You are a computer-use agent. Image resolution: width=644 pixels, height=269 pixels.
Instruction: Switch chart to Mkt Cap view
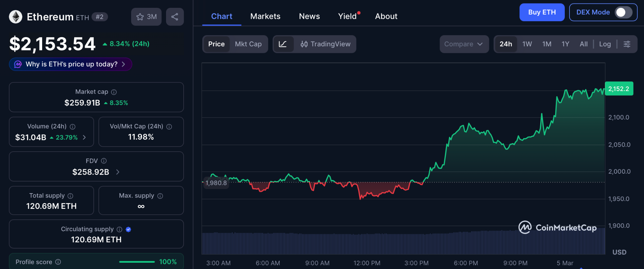click(248, 44)
